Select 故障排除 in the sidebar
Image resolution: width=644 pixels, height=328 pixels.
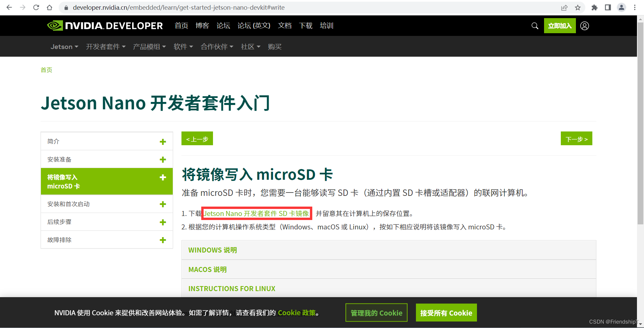click(x=107, y=240)
